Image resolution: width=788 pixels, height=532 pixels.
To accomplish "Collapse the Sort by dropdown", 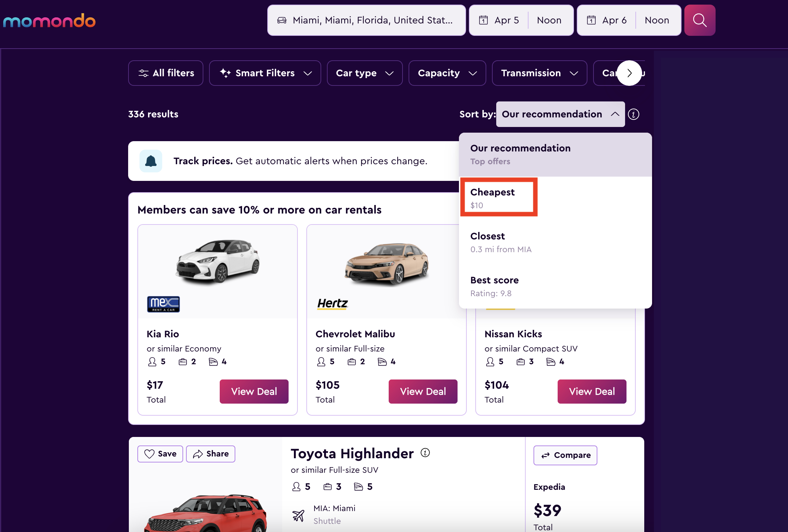I will click(x=560, y=114).
